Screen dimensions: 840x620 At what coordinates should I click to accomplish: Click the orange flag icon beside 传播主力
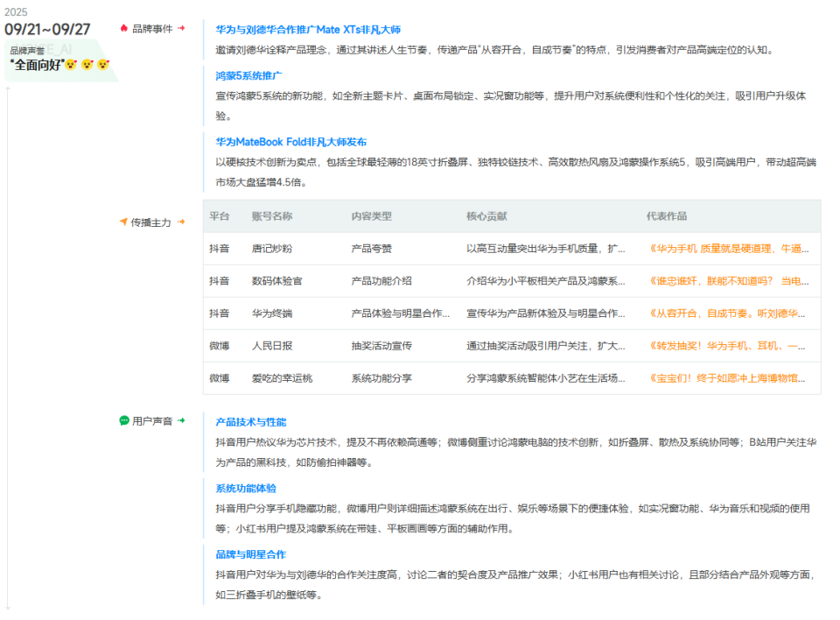pos(123,222)
